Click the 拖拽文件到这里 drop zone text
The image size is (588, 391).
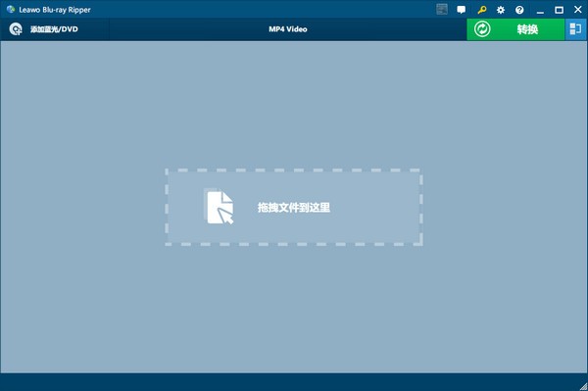(294, 208)
